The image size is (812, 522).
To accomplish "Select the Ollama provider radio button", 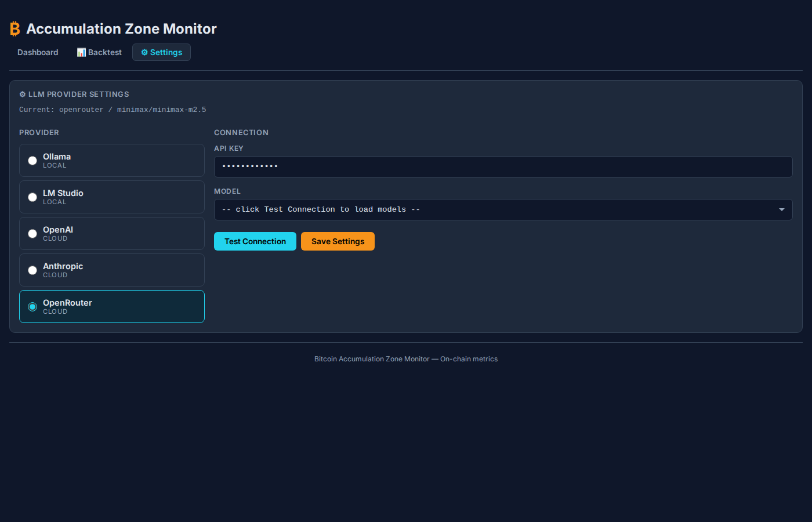I will pyautogui.click(x=32, y=161).
